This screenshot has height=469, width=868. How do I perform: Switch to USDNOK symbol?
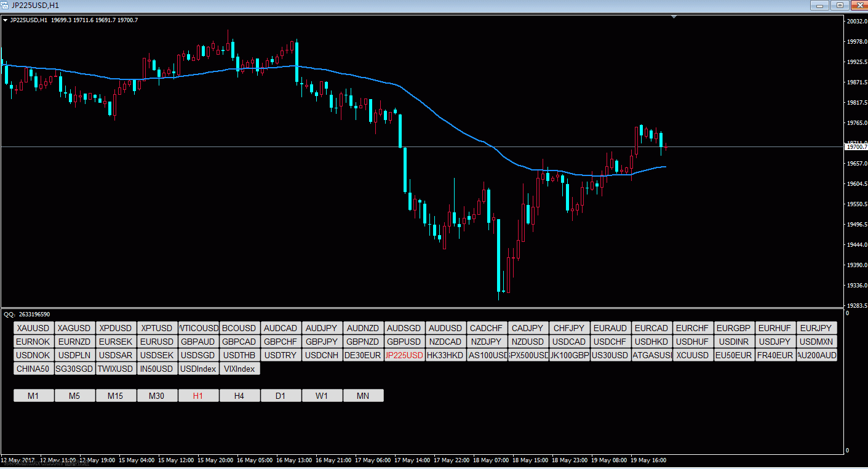pyautogui.click(x=33, y=355)
